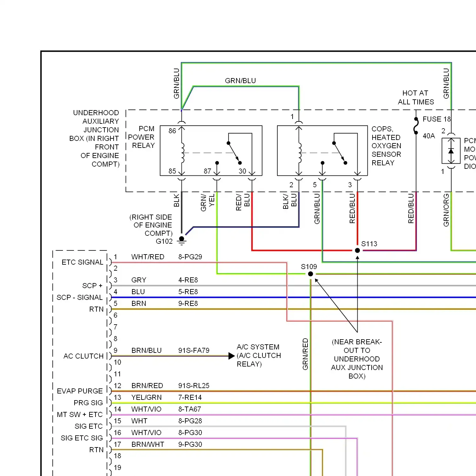Click the GRY wire color on pin 3
This screenshot has height=476, width=476.
tap(139, 280)
